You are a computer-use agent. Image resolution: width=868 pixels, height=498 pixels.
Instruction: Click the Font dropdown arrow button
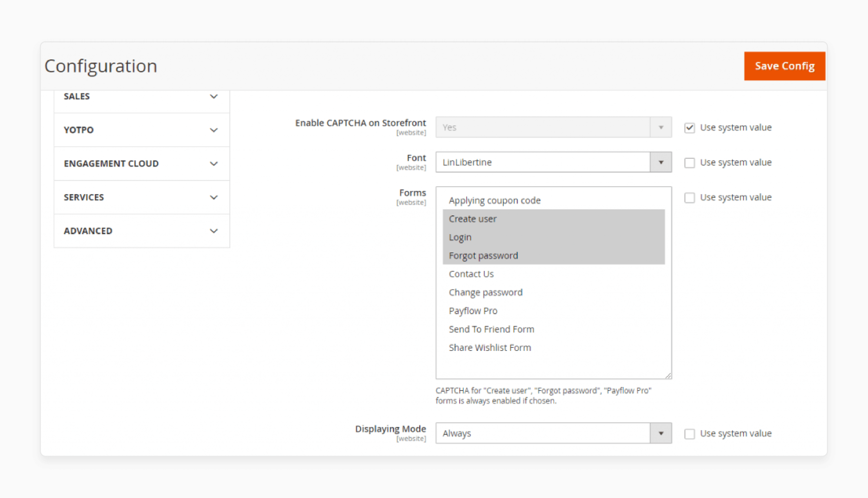click(661, 162)
